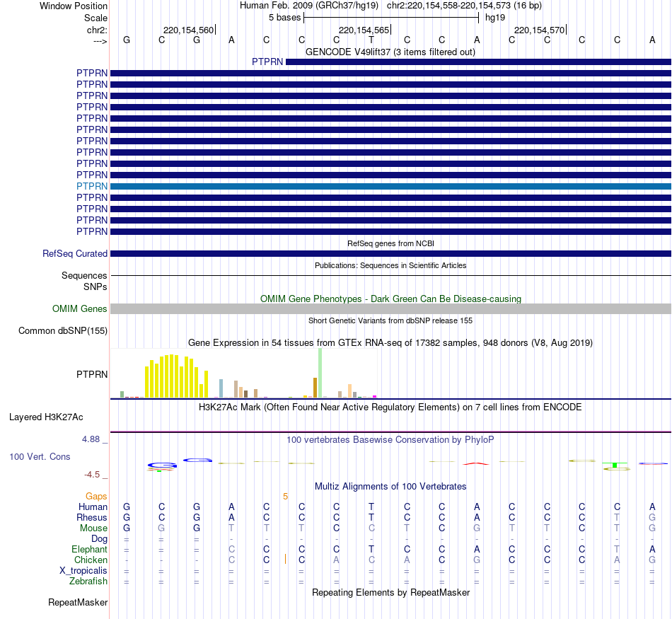Click the Sequences track label
Viewport: 672px width, 619px height.
pos(84,275)
